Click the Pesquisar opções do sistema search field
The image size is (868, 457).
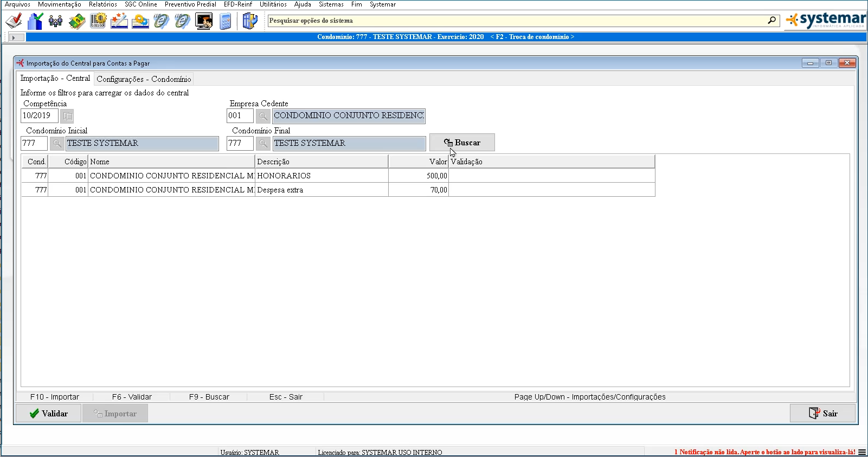515,21
